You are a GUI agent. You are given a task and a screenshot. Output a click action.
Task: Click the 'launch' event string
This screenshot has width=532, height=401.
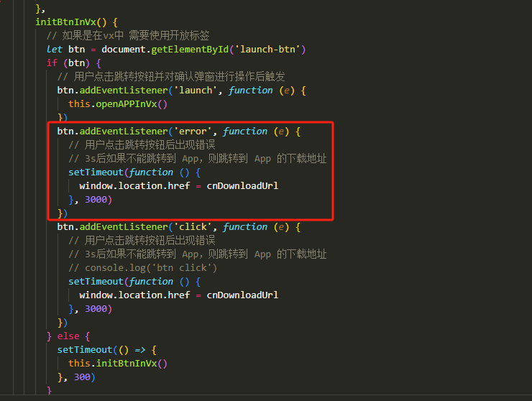[196, 91]
